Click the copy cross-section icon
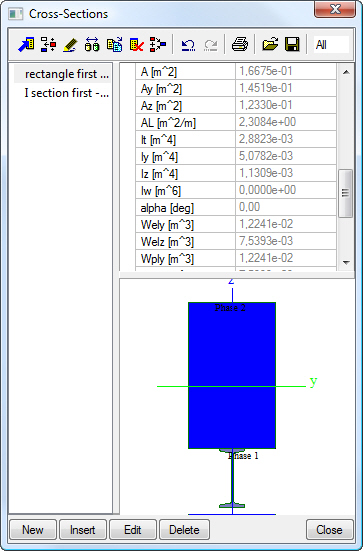Screen dimensions: 363x551 (x=115, y=45)
